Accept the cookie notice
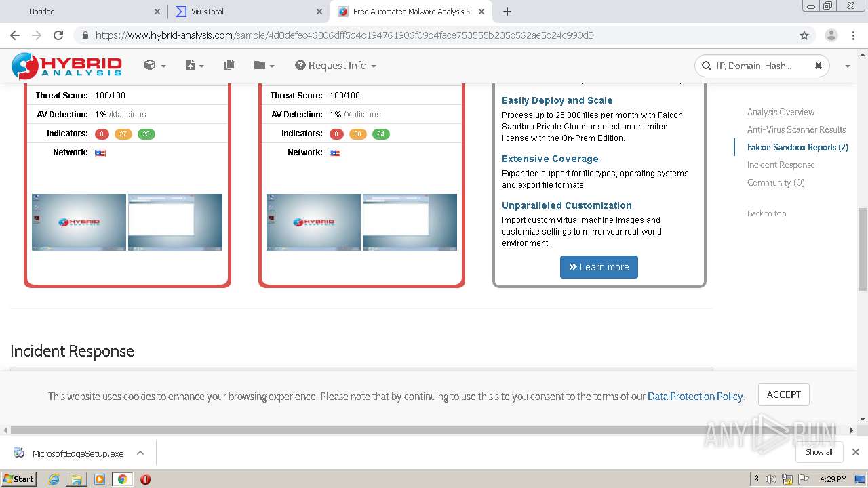The height and width of the screenshot is (488, 868). click(784, 394)
